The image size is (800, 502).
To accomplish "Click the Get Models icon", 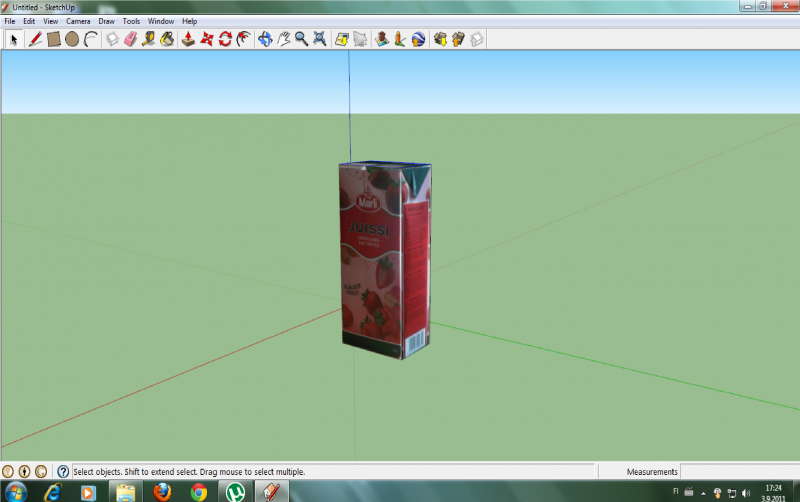I will [439, 39].
